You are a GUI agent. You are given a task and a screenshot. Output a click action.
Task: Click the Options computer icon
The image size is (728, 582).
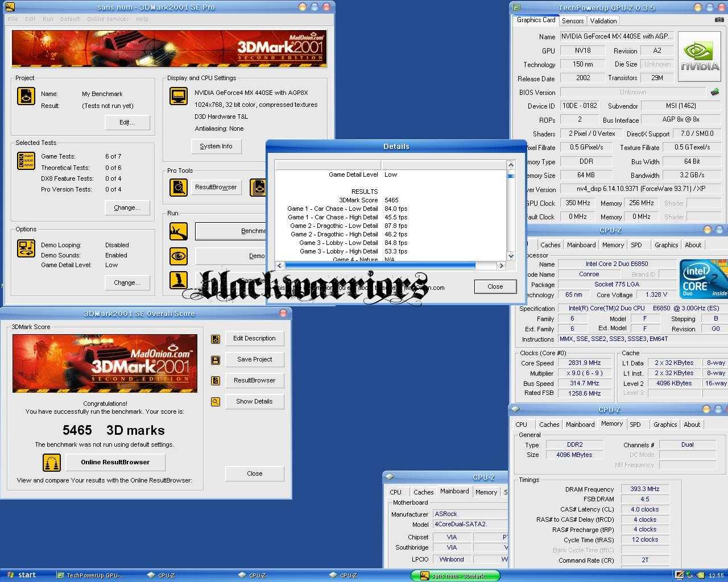26,249
